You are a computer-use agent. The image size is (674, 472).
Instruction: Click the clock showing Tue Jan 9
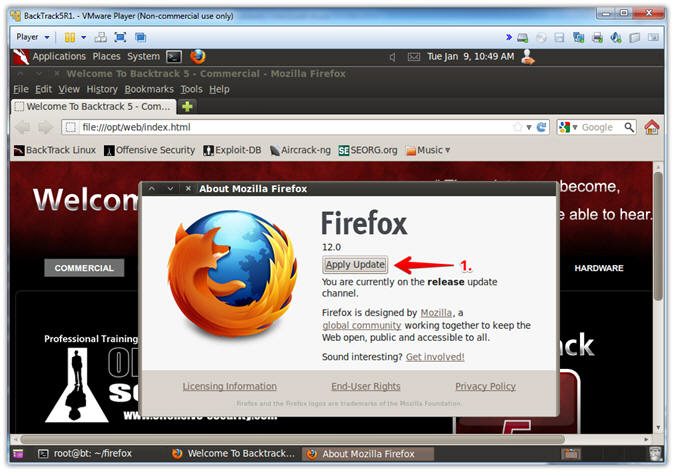point(471,57)
